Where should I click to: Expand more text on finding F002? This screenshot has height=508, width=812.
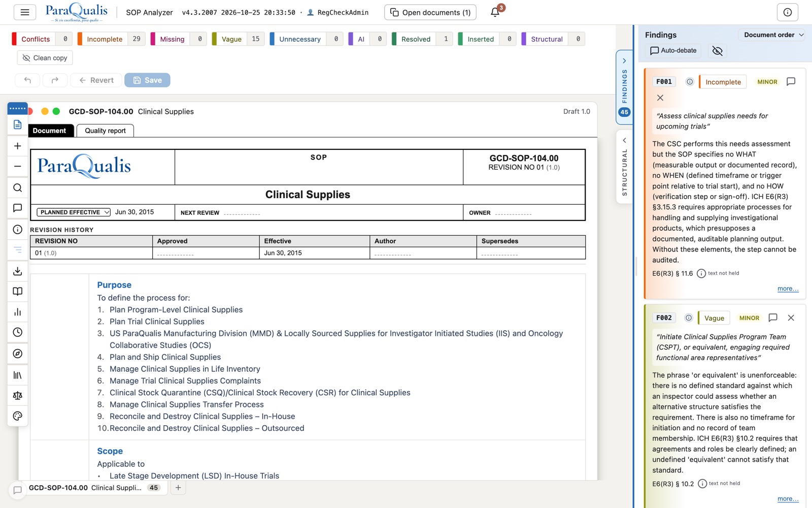[x=788, y=499]
